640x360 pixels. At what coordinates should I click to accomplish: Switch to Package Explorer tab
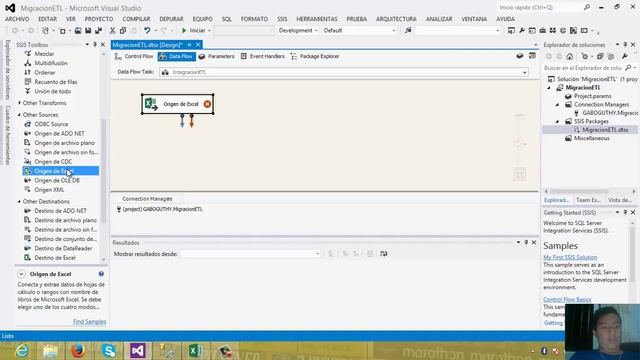(315, 56)
